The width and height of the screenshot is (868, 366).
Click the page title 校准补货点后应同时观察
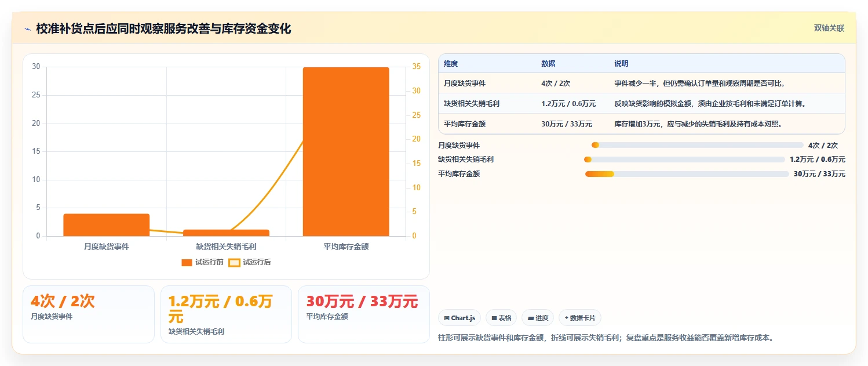(x=163, y=28)
